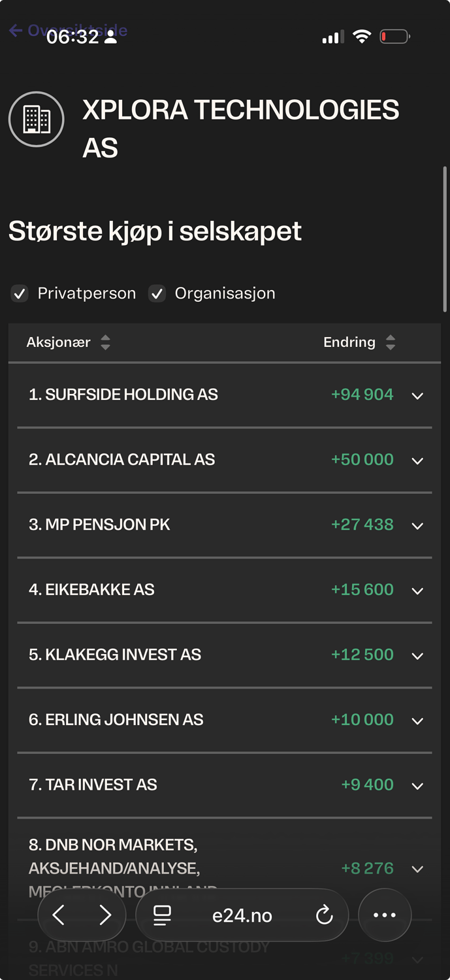Sort by Endring column arrows
Screen dimensions: 450x980
391,342
